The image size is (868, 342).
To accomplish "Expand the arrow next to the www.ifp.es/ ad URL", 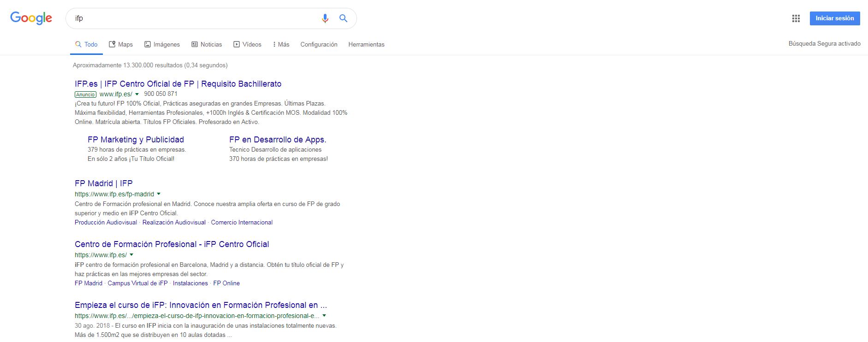I will tap(137, 94).
